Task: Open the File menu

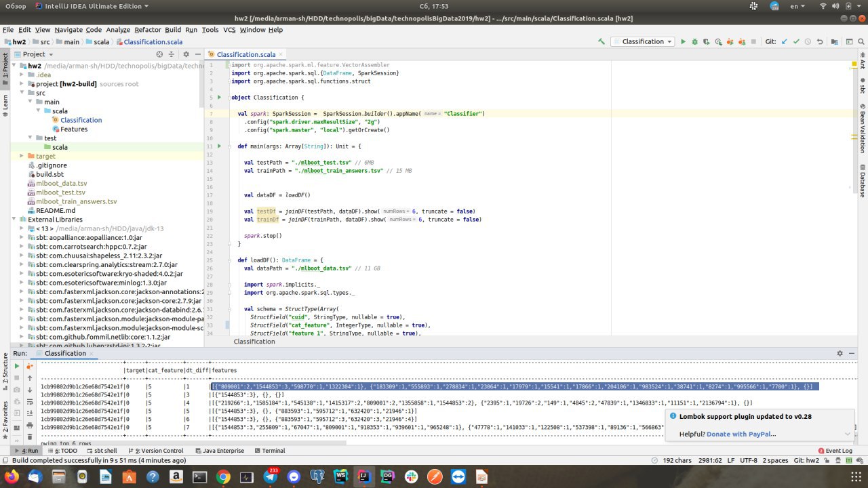Action: pos(8,30)
